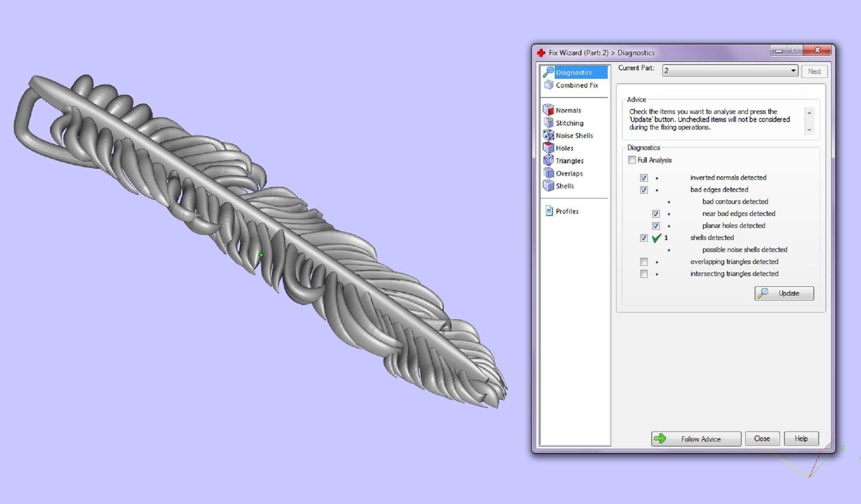The height and width of the screenshot is (504, 861).
Task: Click the Profiles document icon
Action: tap(549, 211)
